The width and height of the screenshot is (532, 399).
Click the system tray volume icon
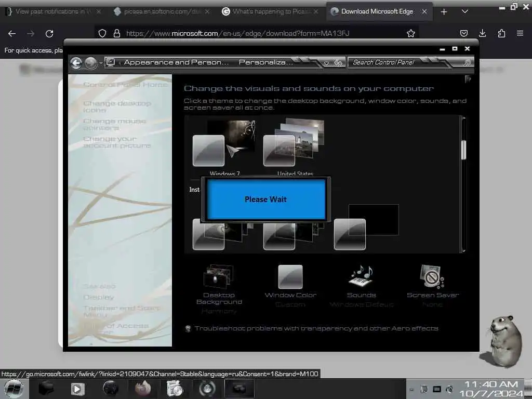449,389
